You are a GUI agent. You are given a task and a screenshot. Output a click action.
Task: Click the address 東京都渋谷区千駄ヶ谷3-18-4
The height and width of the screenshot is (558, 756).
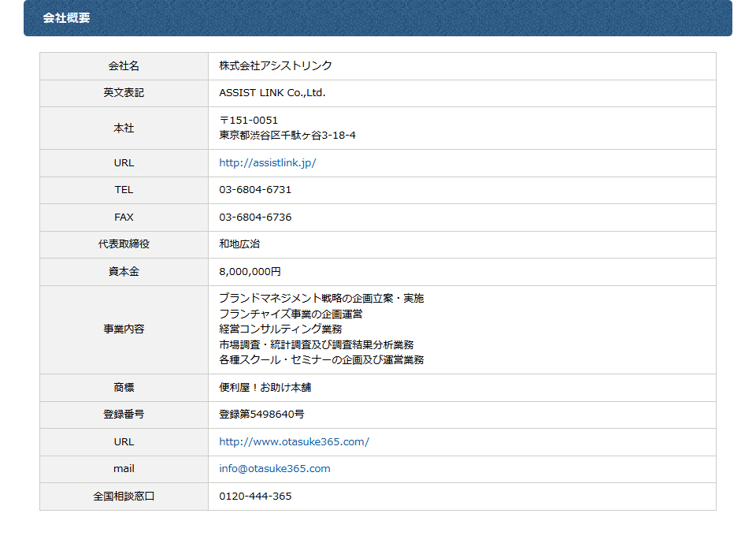287,136
